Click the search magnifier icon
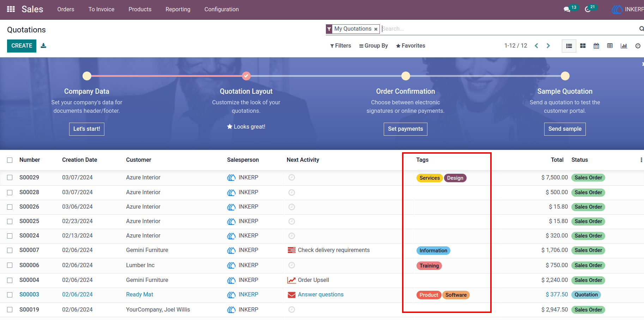The width and height of the screenshot is (644, 320). (641, 29)
